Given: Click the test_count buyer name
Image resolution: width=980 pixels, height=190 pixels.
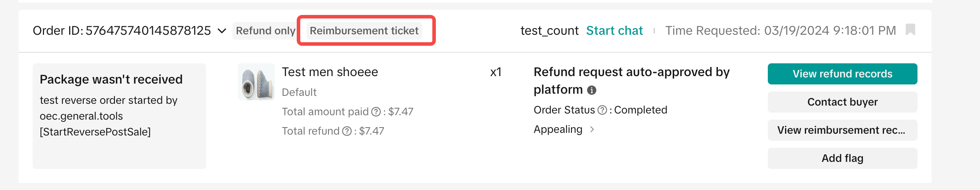Looking at the screenshot, I should pyautogui.click(x=549, y=31).
